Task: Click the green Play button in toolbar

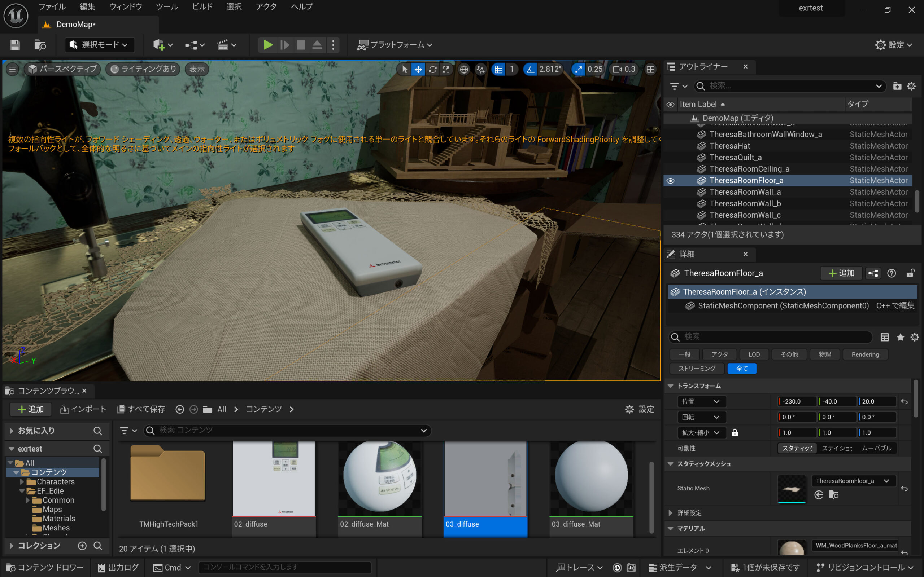Action: (x=268, y=45)
